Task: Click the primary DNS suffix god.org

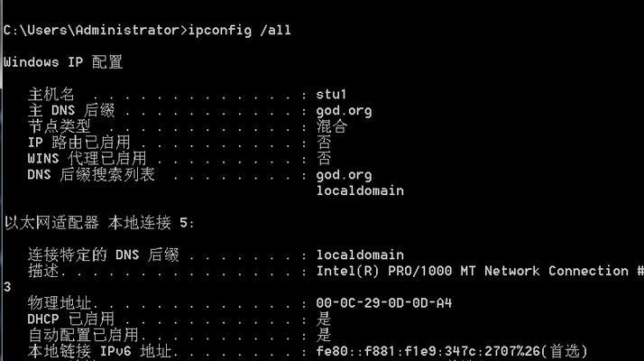Action: tap(344, 111)
